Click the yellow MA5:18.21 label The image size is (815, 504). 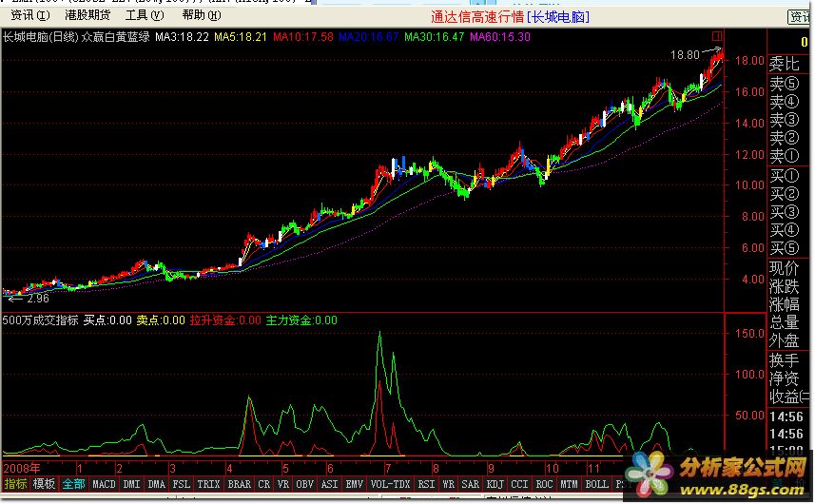click(x=241, y=37)
